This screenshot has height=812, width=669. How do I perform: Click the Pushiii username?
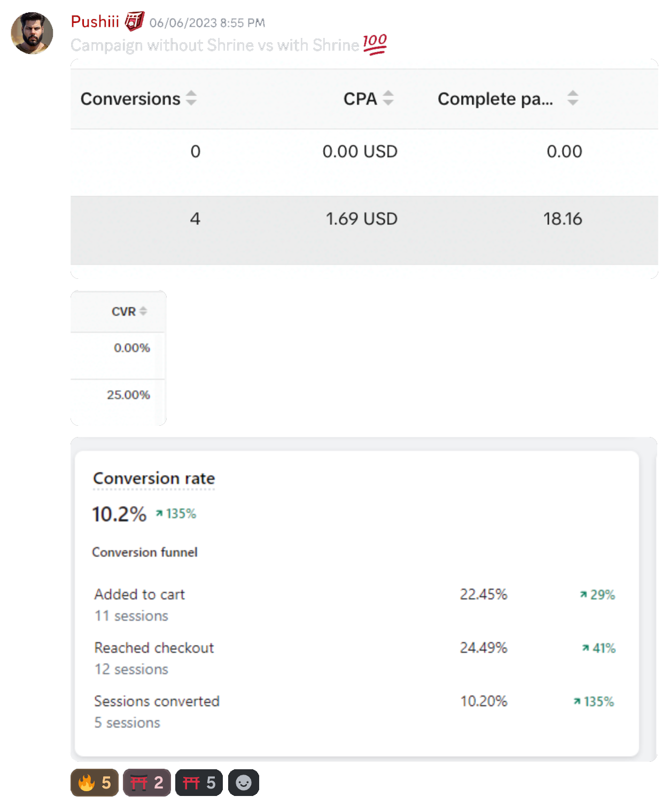[x=95, y=21]
